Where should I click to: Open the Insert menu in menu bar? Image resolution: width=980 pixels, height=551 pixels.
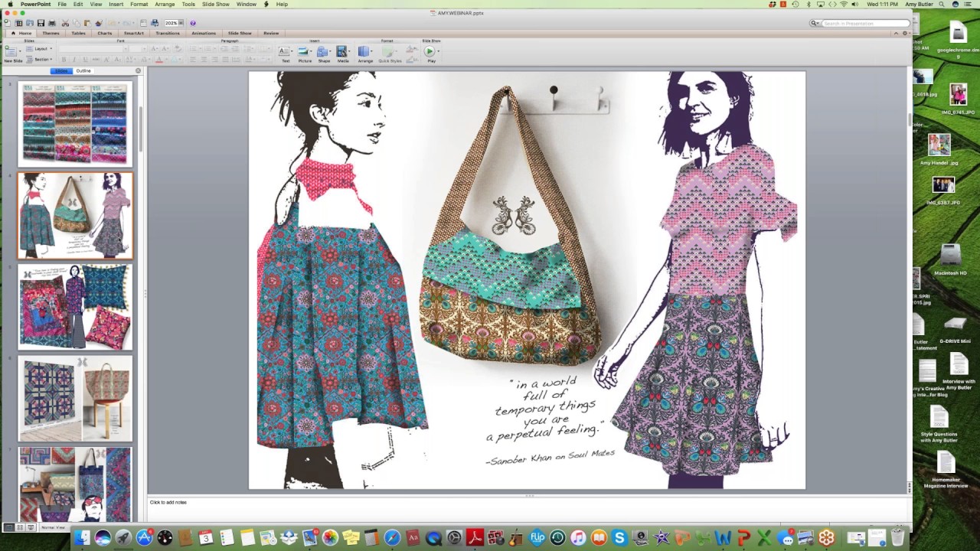pyautogui.click(x=116, y=5)
